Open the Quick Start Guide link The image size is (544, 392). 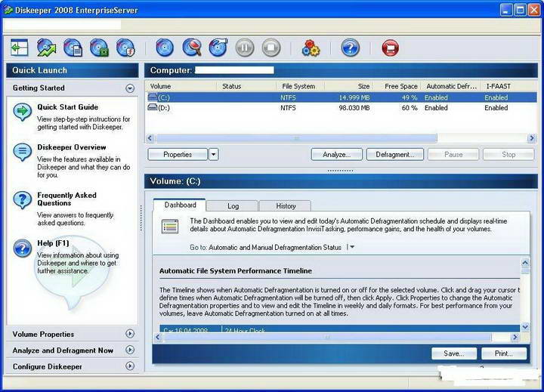(x=68, y=107)
